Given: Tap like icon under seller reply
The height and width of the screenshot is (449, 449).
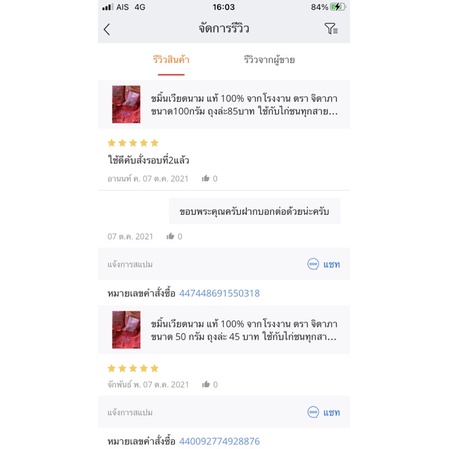Looking at the screenshot, I should (x=170, y=236).
